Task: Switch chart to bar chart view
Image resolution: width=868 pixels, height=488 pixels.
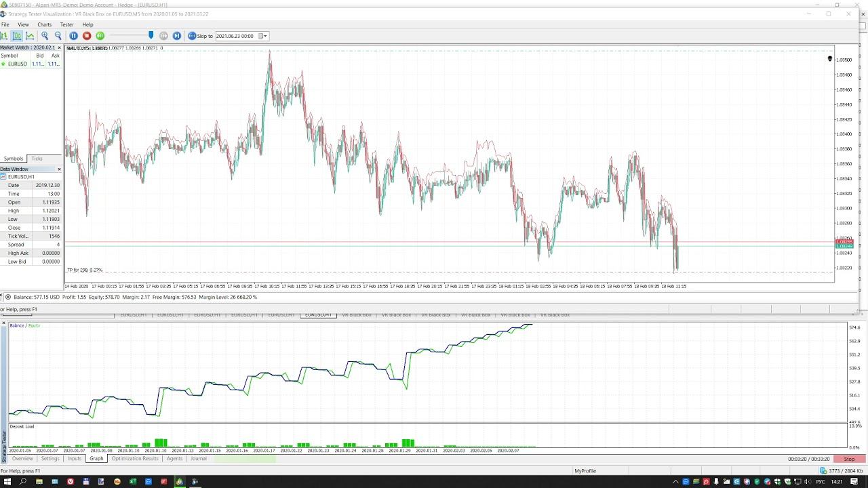Action: (4, 35)
